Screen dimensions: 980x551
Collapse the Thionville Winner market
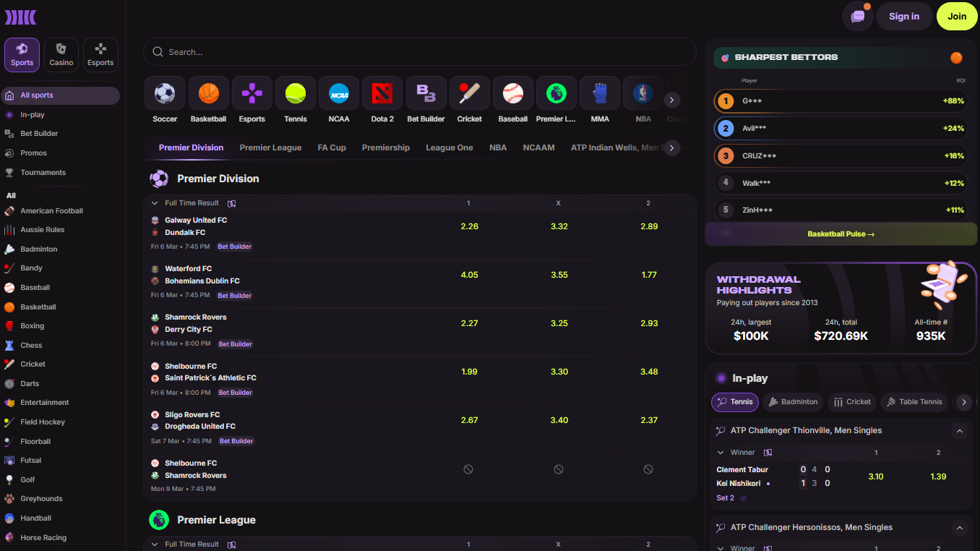[x=721, y=453]
